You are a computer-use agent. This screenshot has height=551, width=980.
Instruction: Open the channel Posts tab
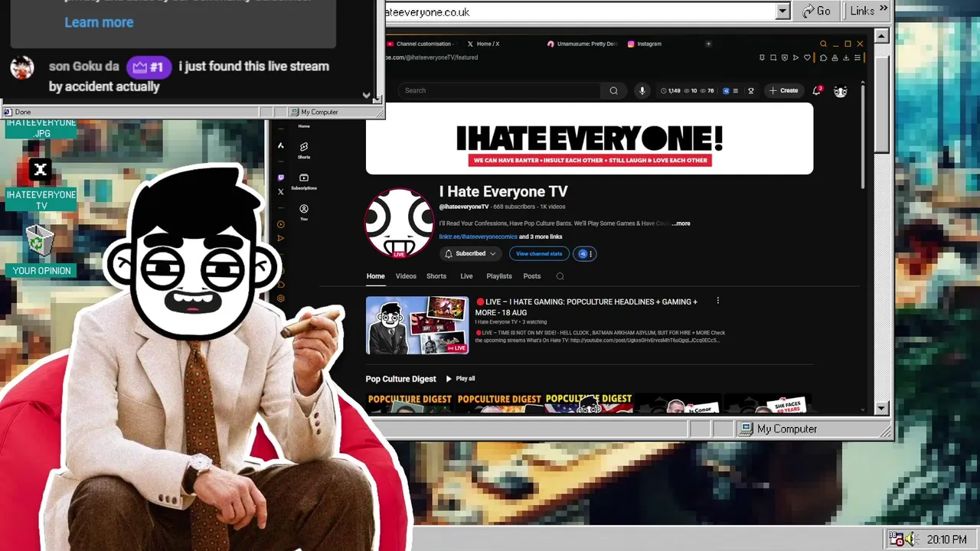(x=532, y=276)
